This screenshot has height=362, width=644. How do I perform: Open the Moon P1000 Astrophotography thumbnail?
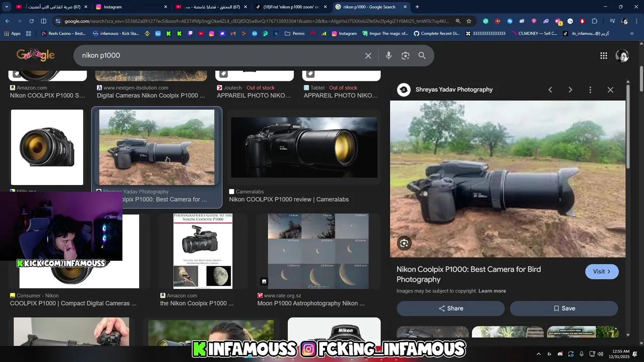[x=318, y=251]
